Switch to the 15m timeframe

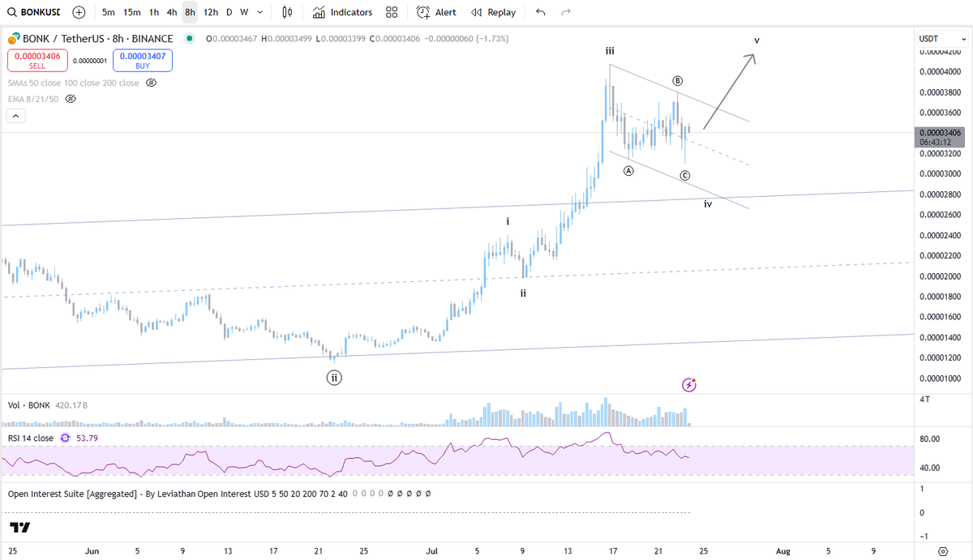coord(132,12)
